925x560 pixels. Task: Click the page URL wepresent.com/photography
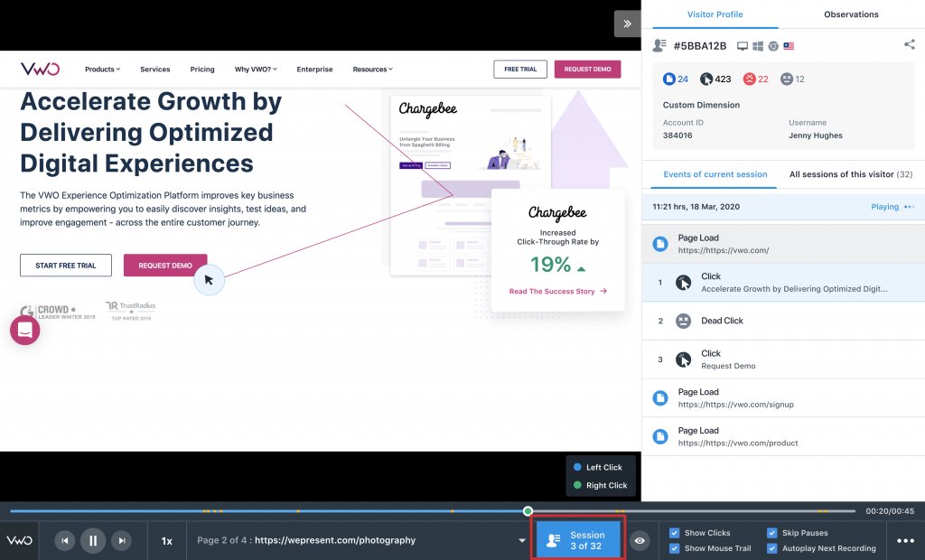335,540
